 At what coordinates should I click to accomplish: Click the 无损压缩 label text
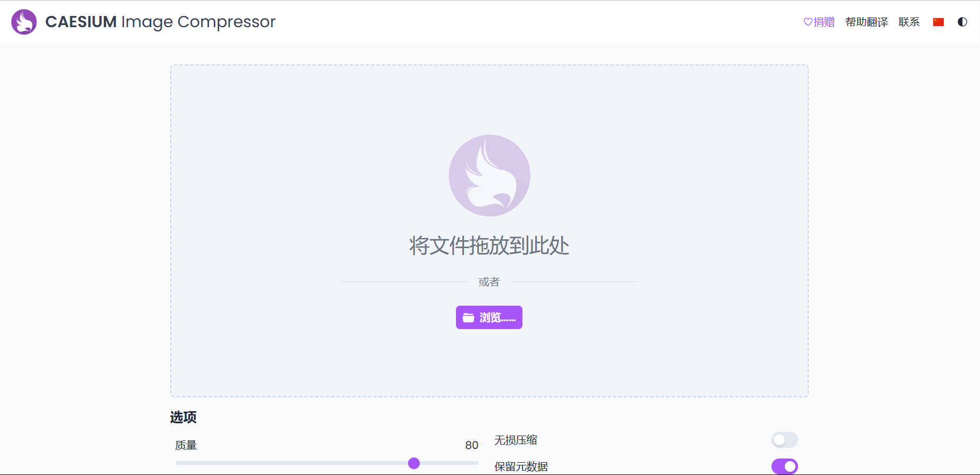pyautogui.click(x=516, y=440)
